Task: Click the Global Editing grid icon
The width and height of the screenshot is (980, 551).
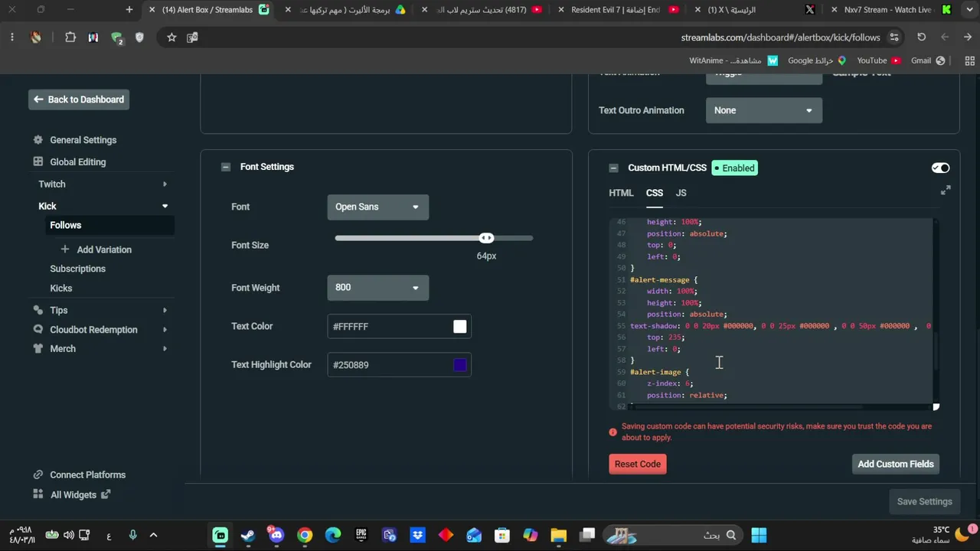Action: point(38,161)
